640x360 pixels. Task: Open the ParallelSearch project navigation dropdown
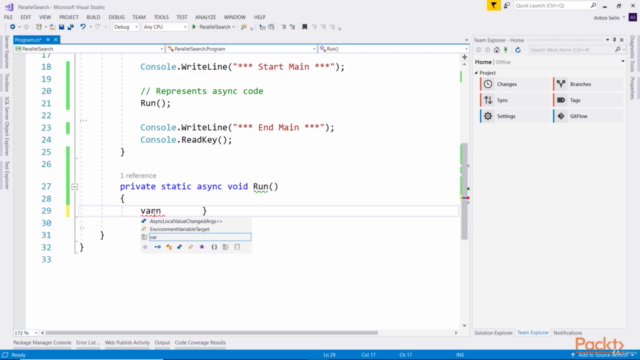(89, 49)
